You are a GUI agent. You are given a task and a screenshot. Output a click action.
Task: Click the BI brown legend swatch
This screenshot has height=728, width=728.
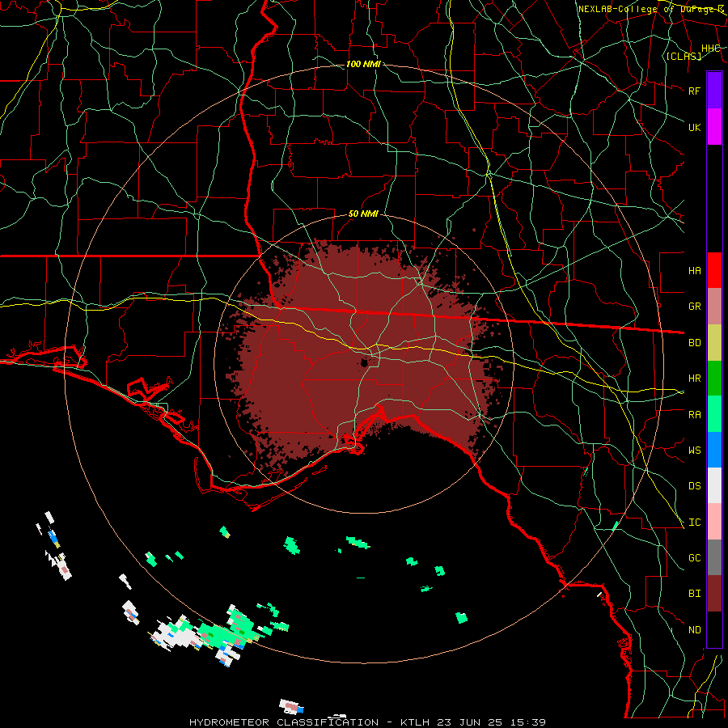point(714,594)
